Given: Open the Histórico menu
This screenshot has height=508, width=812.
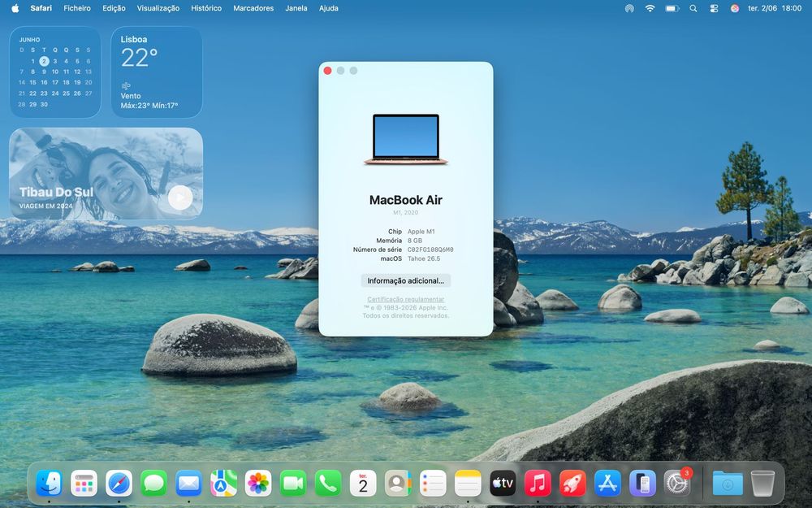Looking at the screenshot, I should coord(206,8).
